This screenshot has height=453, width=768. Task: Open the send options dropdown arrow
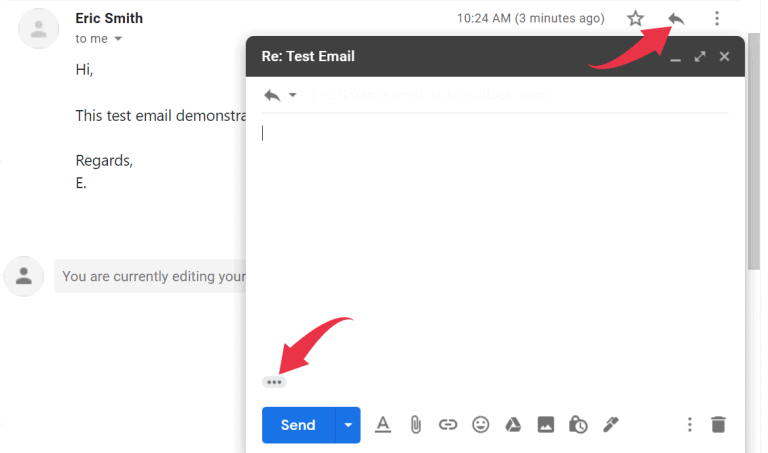pyautogui.click(x=347, y=425)
